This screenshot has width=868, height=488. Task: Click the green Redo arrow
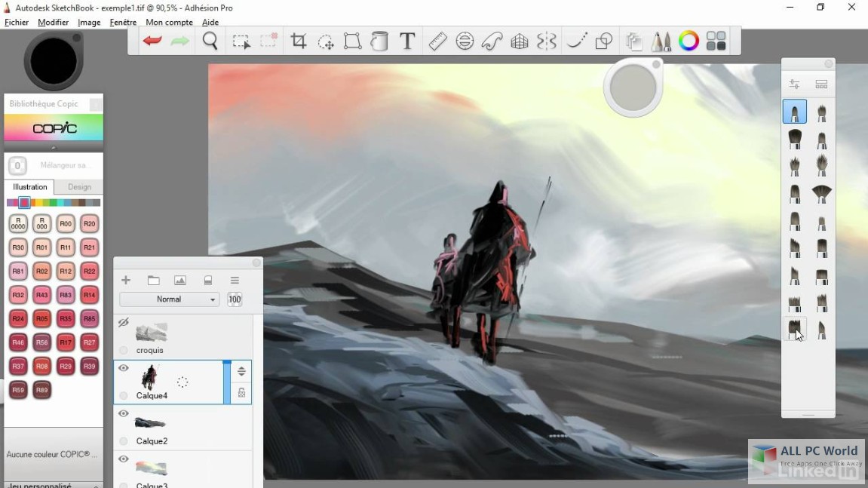coord(180,41)
